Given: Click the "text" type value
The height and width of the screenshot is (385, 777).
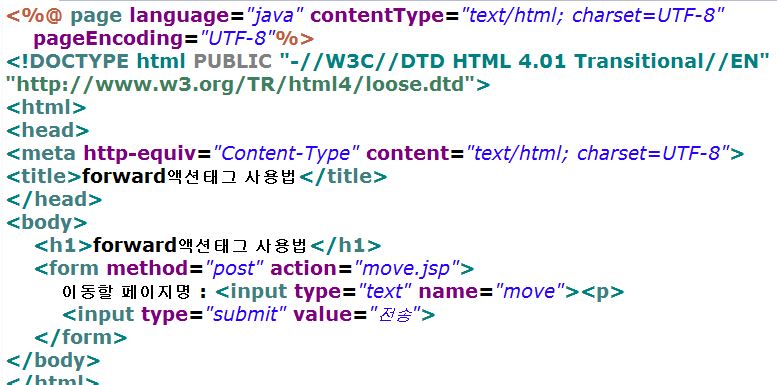Looking at the screenshot, I should coord(385,291).
